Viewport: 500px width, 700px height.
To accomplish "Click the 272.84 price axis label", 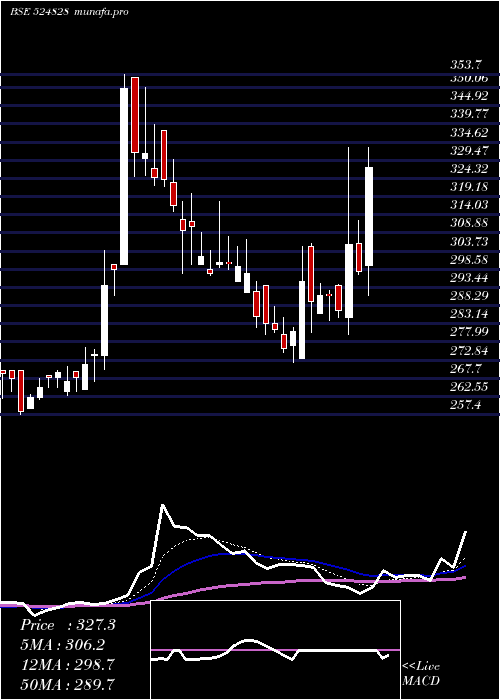I will coord(469,351).
